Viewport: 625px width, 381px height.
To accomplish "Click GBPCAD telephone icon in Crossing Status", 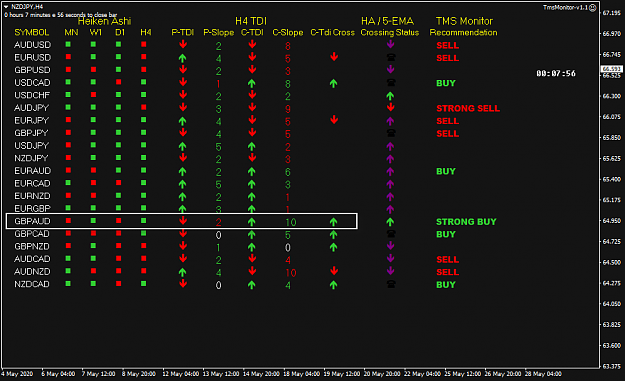I will (391, 234).
